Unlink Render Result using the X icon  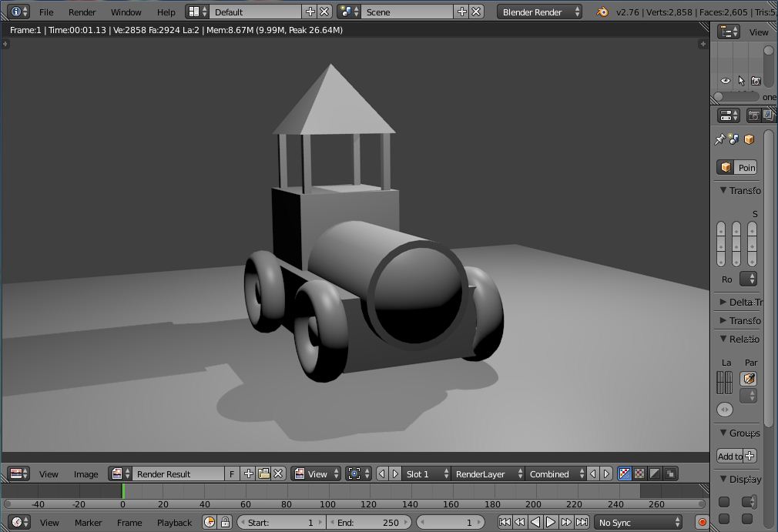coord(277,473)
